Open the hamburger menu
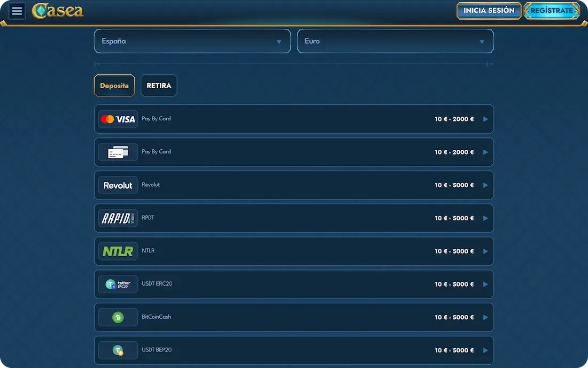The width and height of the screenshot is (588, 368). click(x=17, y=11)
